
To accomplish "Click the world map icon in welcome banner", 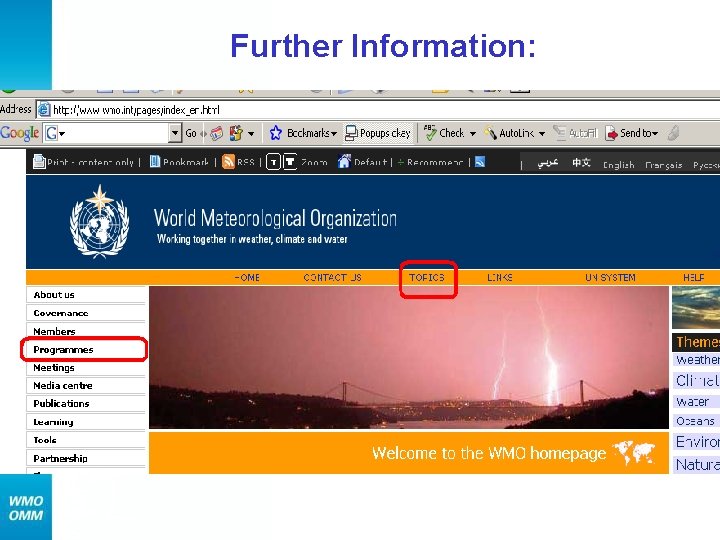I will pos(634,453).
